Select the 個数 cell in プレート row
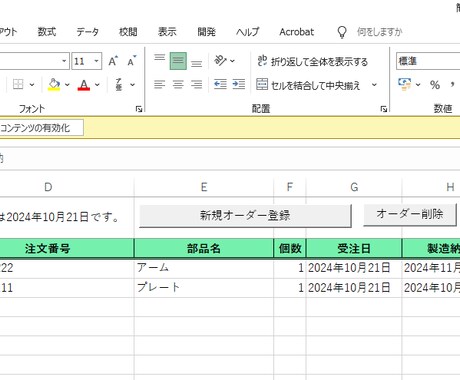The width and height of the screenshot is (460, 380). pos(290,288)
